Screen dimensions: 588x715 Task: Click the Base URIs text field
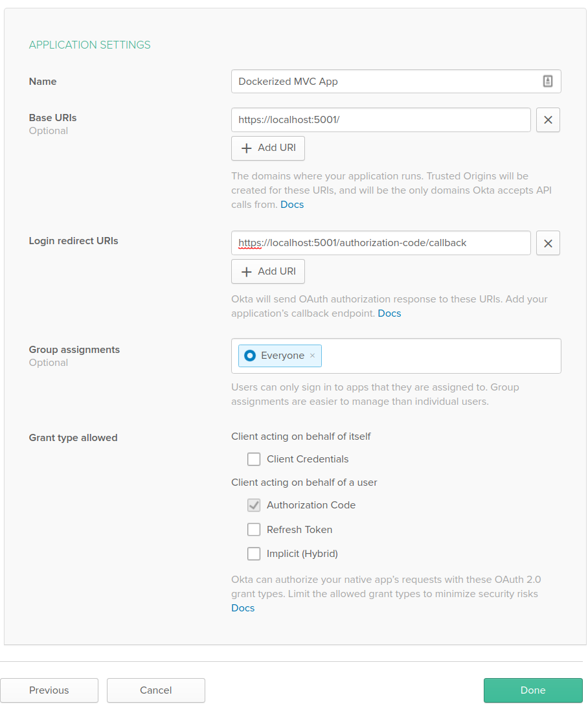pos(381,120)
